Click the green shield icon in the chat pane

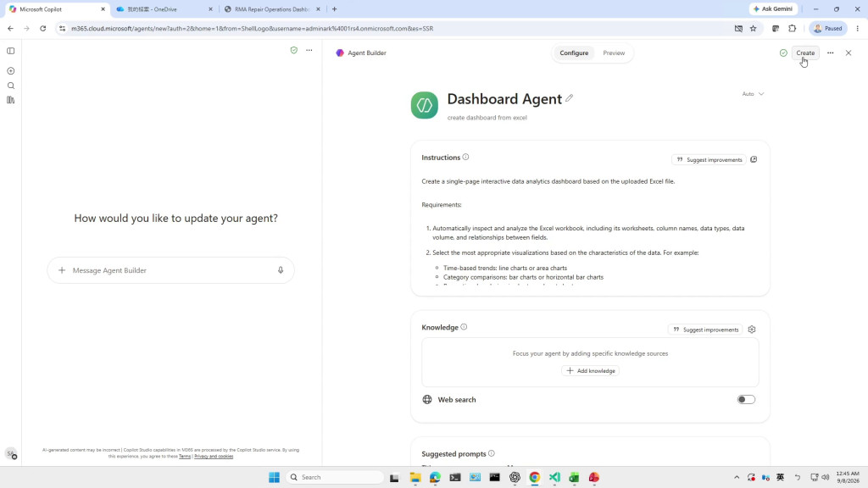point(294,50)
